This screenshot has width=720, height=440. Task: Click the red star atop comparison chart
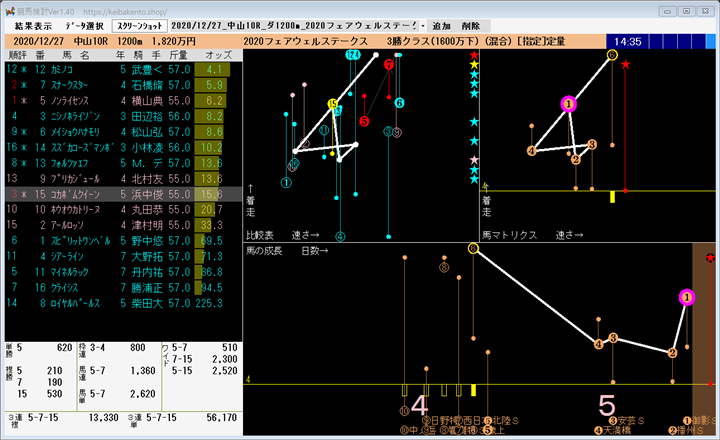tap(474, 55)
